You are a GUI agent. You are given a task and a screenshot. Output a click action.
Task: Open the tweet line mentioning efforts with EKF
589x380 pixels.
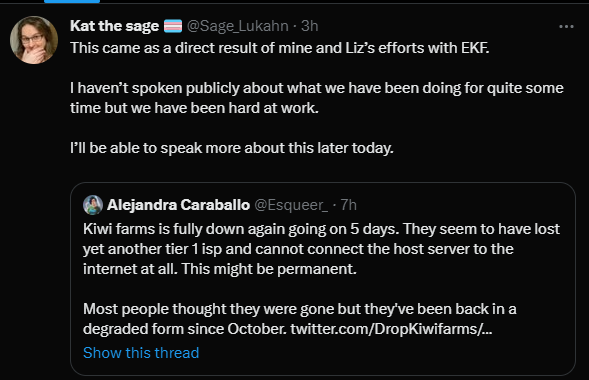pyautogui.click(x=280, y=48)
